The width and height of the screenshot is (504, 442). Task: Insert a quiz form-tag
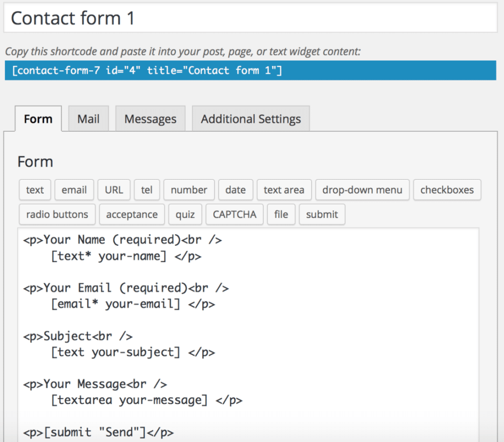(x=185, y=214)
